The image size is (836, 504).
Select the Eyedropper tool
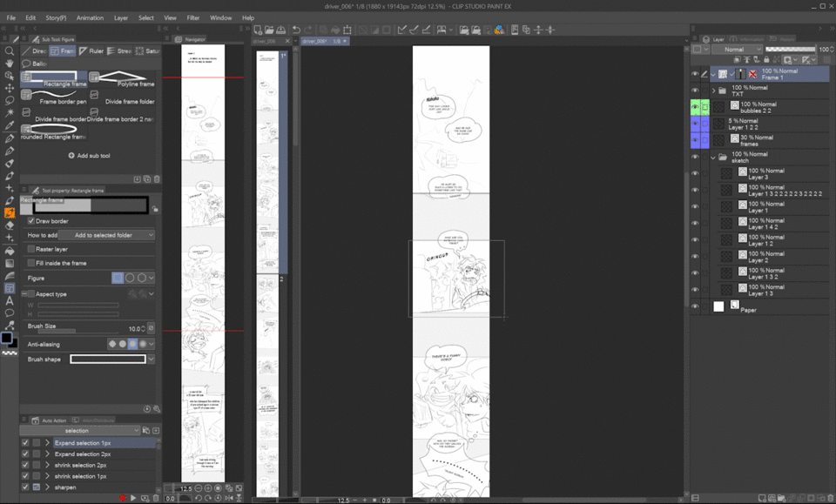tap(9, 125)
